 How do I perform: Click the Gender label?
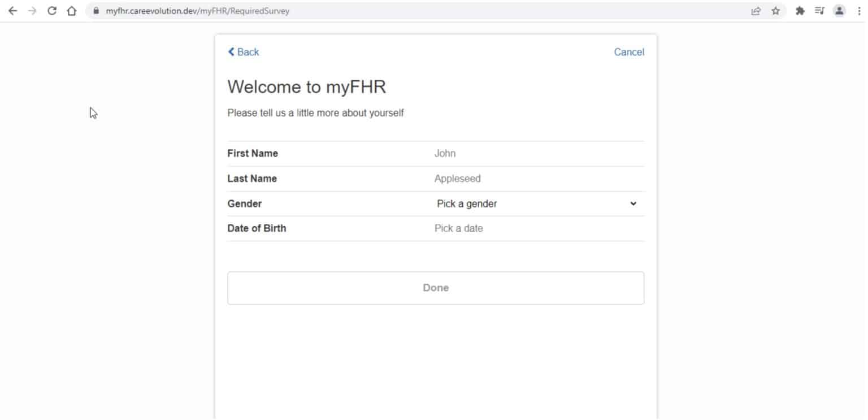245,203
